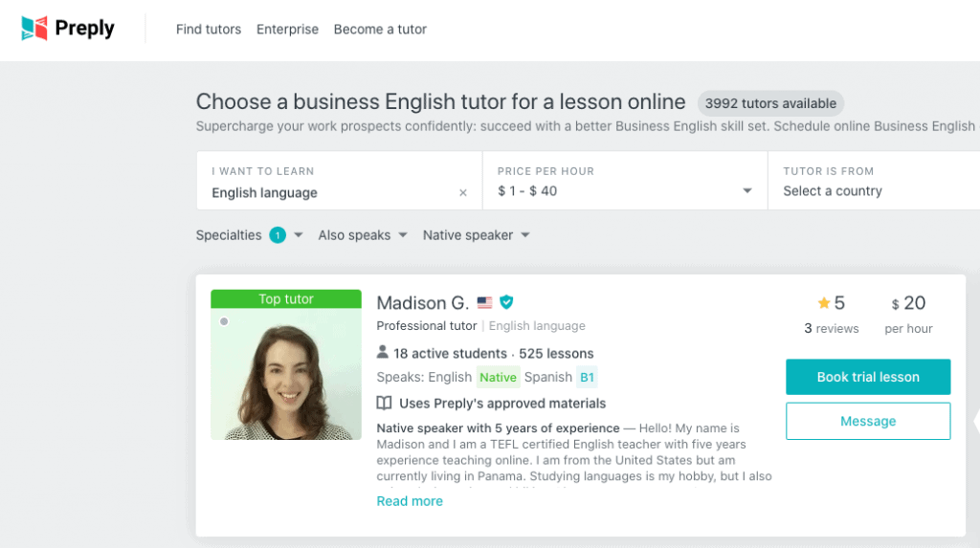The width and height of the screenshot is (980, 548).
Task: Open the Also speaks filter
Action: coord(363,235)
